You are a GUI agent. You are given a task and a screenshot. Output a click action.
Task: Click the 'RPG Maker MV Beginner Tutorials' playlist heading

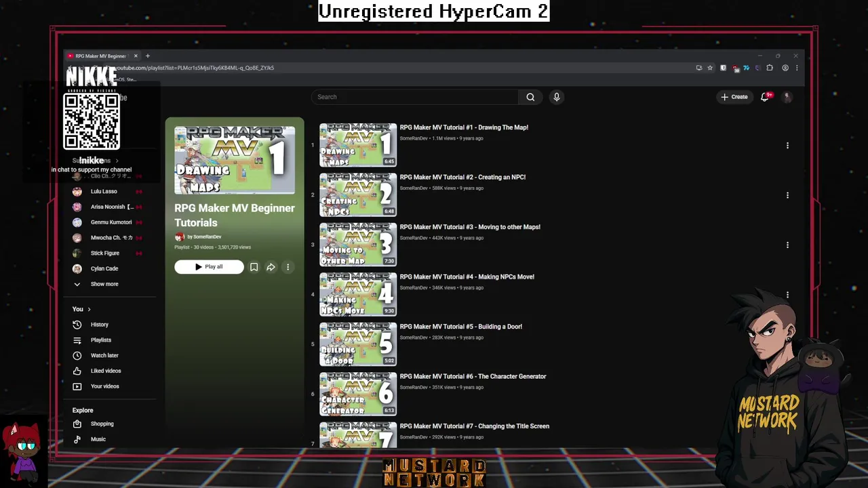(235, 215)
